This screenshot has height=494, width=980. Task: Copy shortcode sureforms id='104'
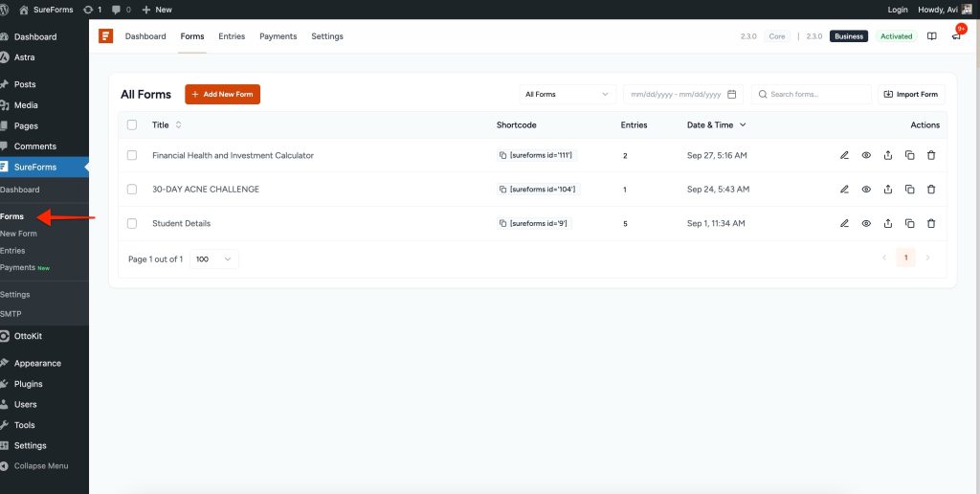(x=503, y=189)
